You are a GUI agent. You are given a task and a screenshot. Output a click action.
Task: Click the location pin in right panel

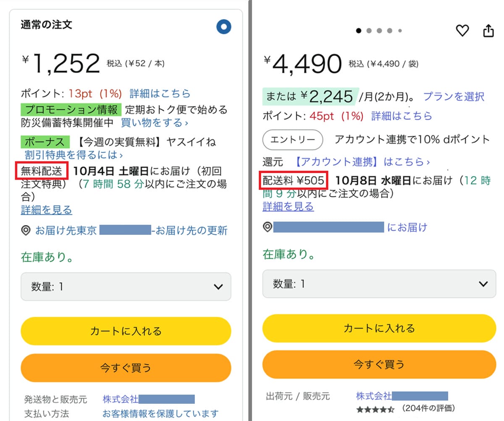268,227
